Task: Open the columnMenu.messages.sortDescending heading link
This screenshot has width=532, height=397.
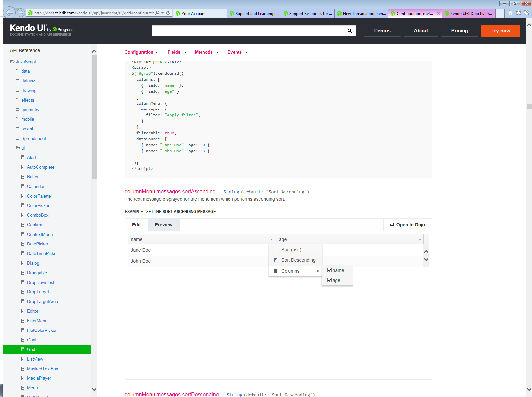Action: pos(172,394)
